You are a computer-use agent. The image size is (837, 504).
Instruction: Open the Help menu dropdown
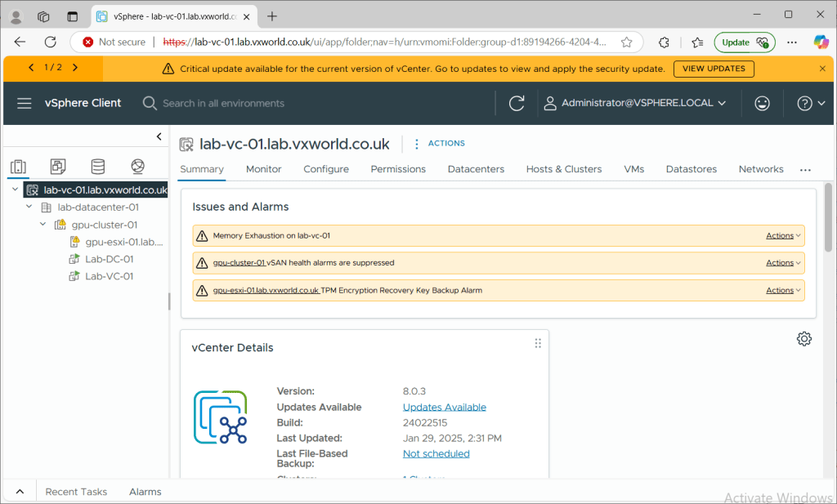[809, 103]
